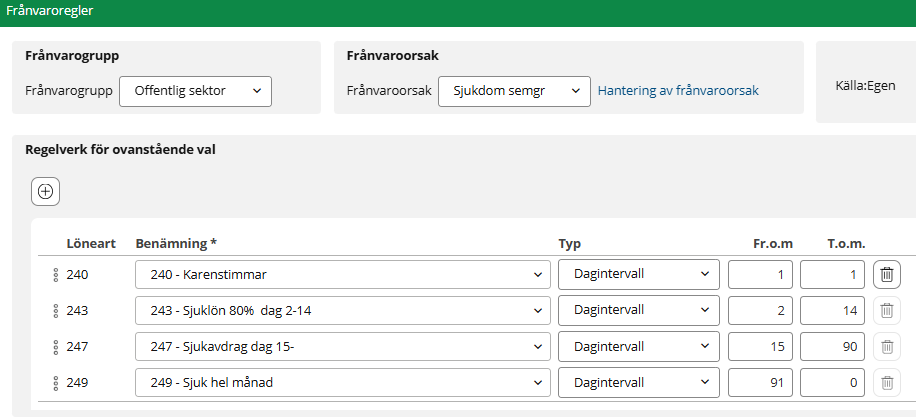Click the add rule plus icon

click(x=46, y=191)
